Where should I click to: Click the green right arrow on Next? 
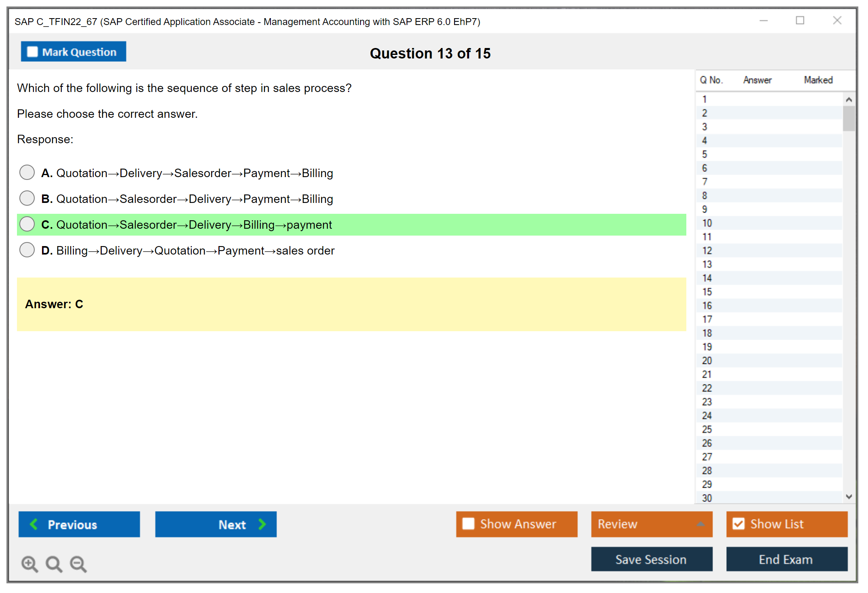tap(262, 524)
